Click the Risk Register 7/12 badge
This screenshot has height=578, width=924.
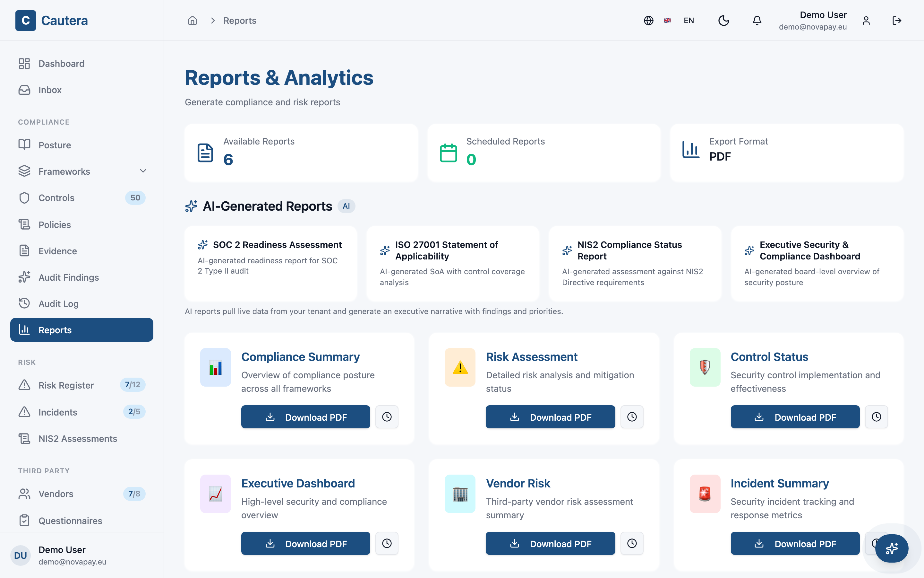(x=133, y=385)
